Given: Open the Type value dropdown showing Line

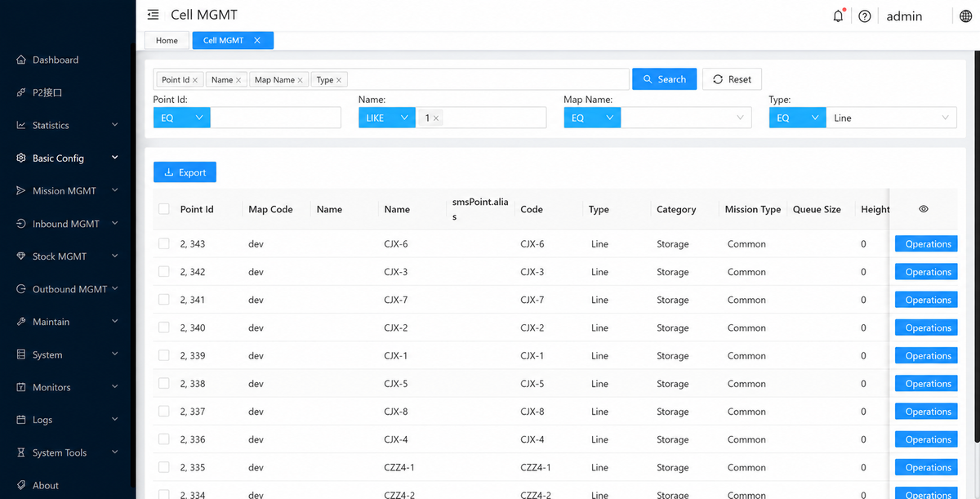Looking at the screenshot, I should click(891, 118).
